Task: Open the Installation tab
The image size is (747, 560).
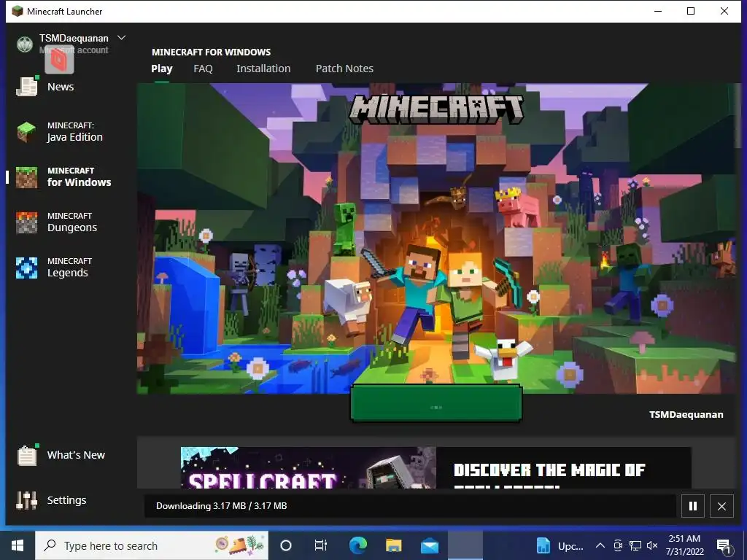Action: [x=263, y=69]
